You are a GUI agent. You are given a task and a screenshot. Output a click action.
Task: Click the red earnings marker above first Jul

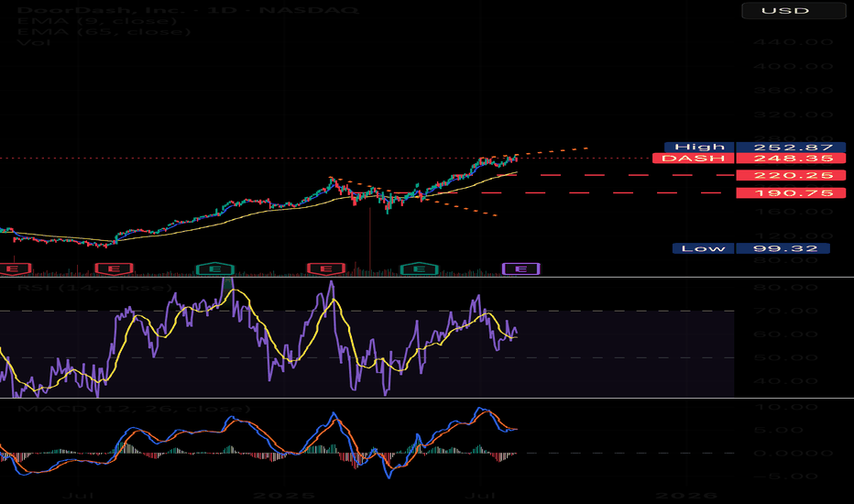point(114,268)
